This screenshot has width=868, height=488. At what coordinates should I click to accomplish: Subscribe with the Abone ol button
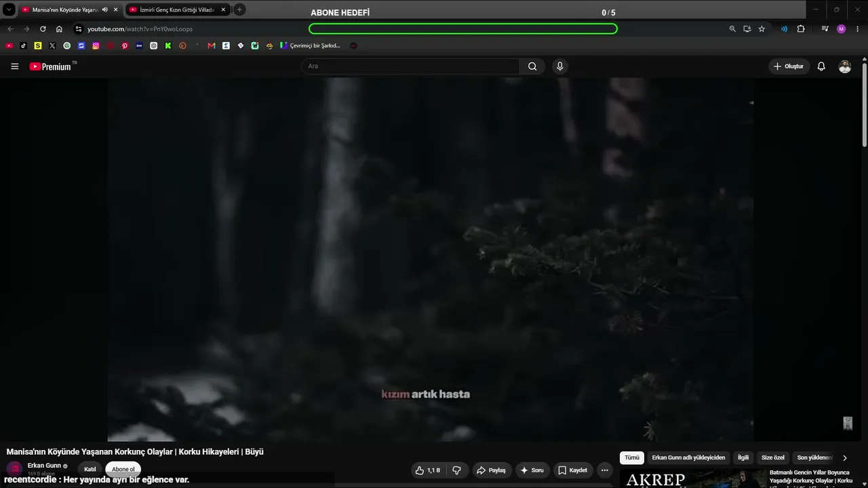click(123, 469)
